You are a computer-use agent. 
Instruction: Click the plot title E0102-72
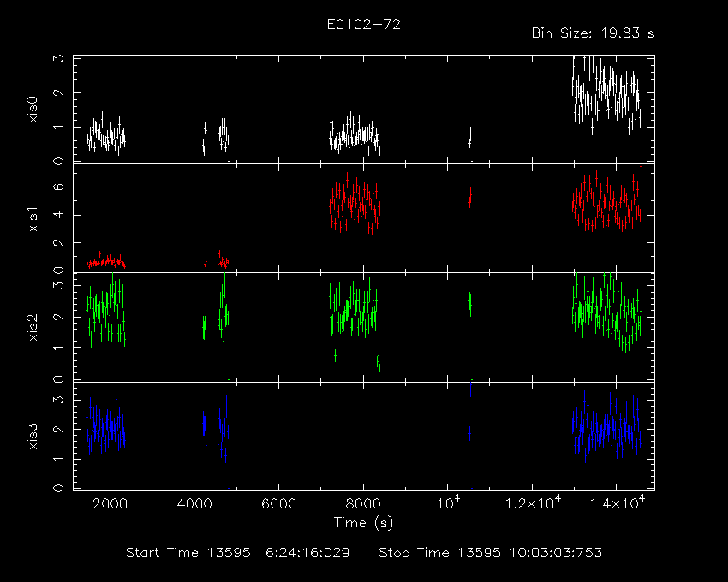(x=363, y=25)
